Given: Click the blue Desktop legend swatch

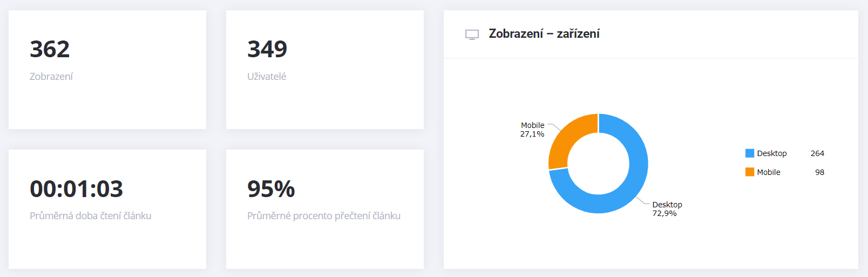Looking at the screenshot, I should point(750,153).
